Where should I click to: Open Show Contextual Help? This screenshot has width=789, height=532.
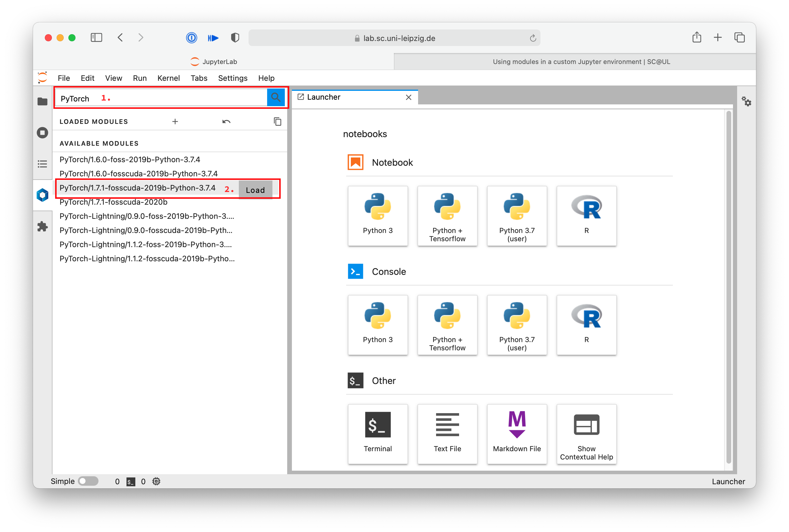[x=586, y=434]
